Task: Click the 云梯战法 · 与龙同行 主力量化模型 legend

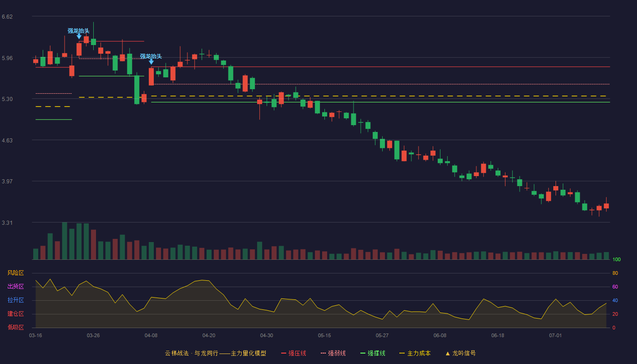Action: (215, 353)
